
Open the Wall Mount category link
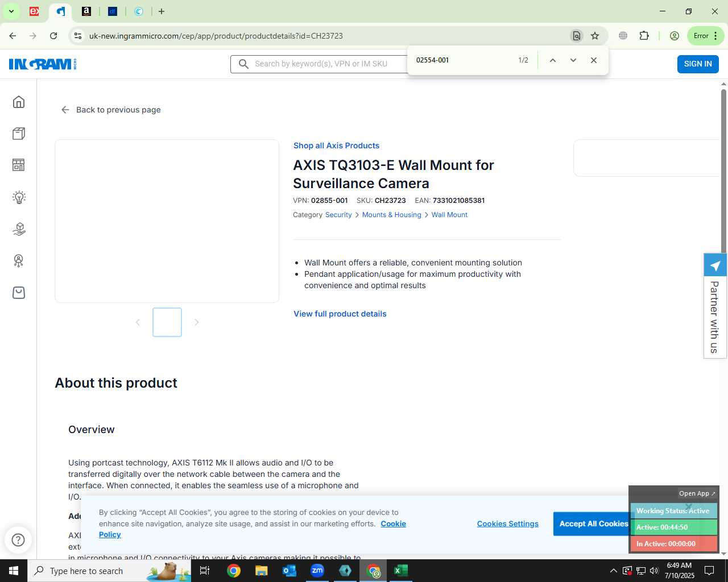449,215
